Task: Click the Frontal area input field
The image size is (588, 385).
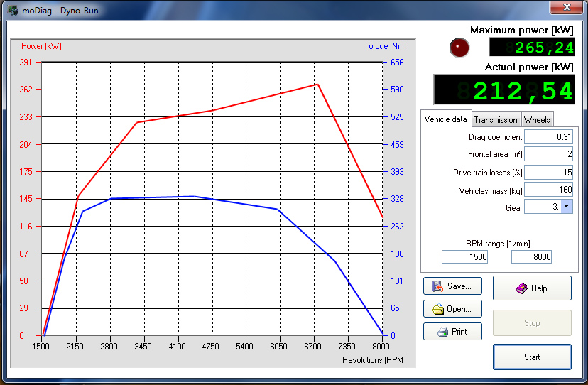Action: point(548,154)
